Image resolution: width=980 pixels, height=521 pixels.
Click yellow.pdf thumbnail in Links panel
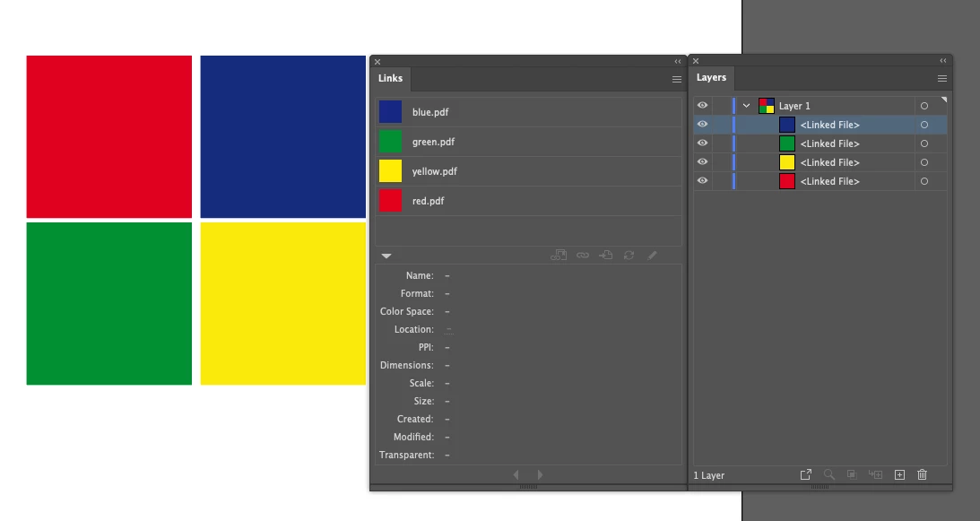click(x=391, y=170)
